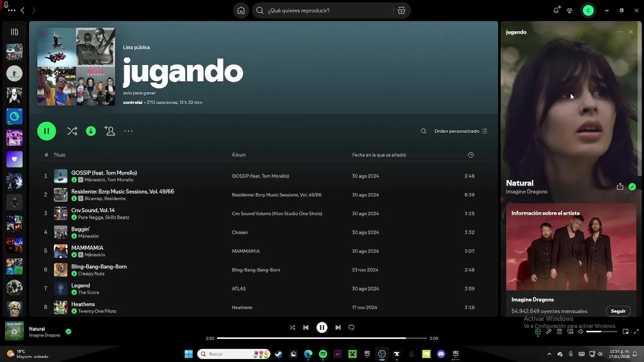Image resolution: width=644 pixels, height=362 pixels.
Task: Open the Orden personalizado sort dropdown
Action: pyautogui.click(x=461, y=131)
